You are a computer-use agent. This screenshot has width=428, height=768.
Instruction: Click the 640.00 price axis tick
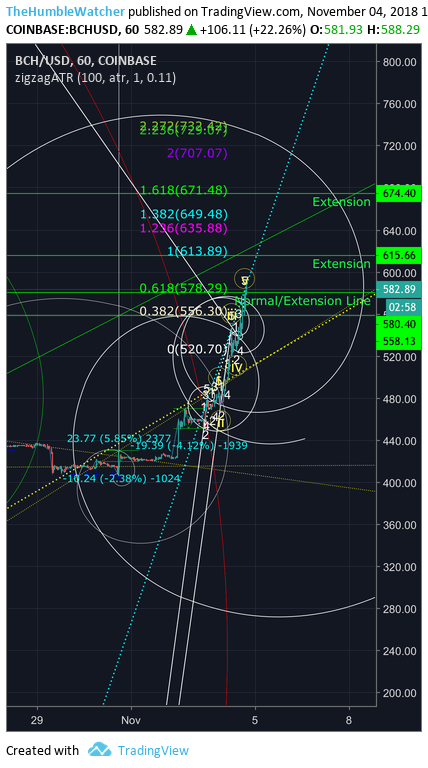coord(401,230)
